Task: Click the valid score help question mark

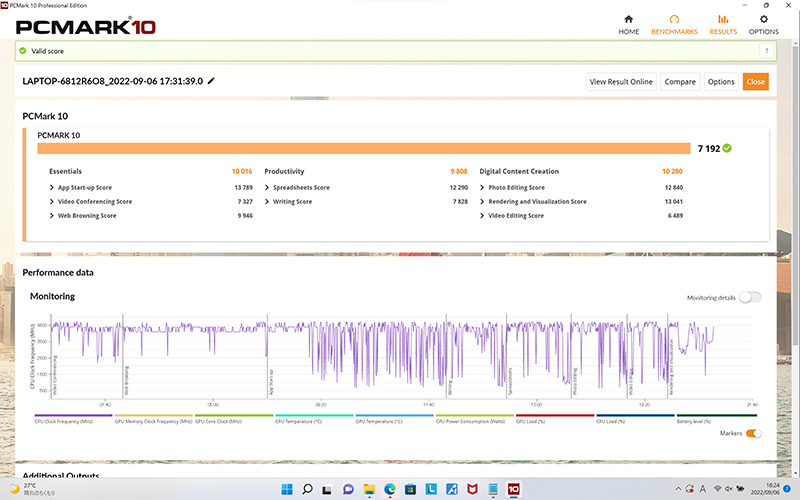Action: pos(766,51)
